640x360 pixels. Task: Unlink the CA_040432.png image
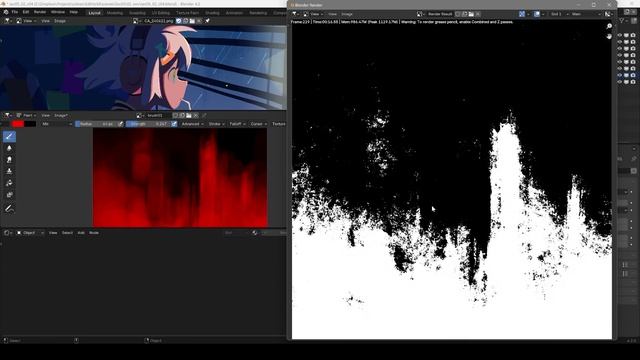tap(199, 21)
